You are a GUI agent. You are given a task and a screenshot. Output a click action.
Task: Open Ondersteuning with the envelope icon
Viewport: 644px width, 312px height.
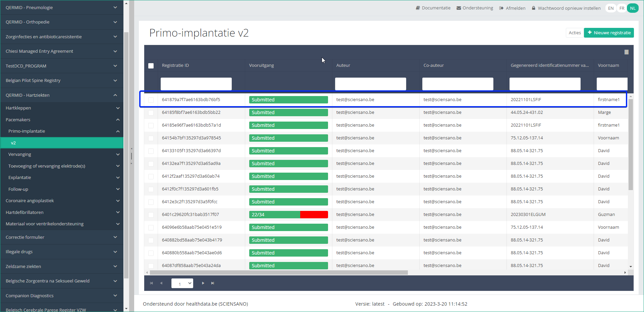pos(475,8)
